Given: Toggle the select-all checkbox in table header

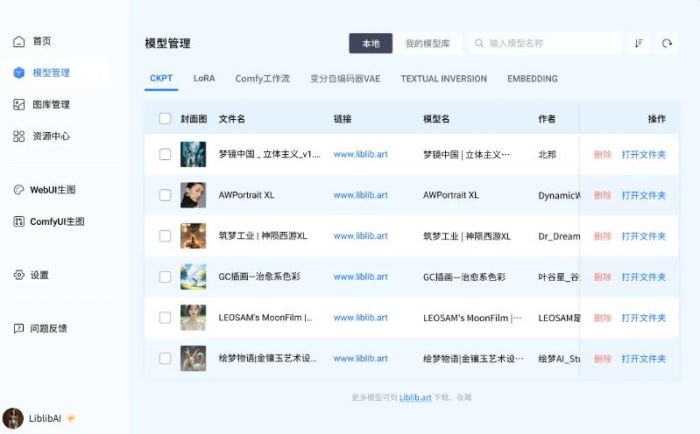Looking at the screenshot, I should click(x=165, y=118).
